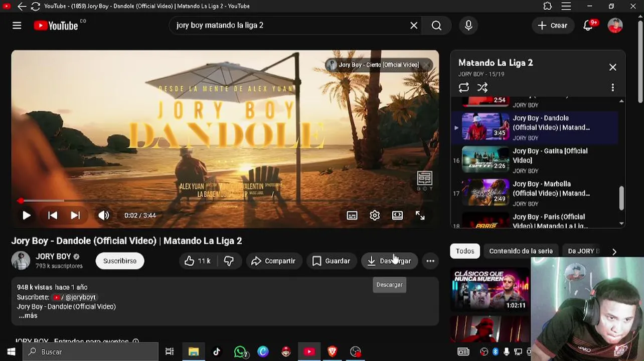Open more actions ellipsis under video
Screen dimensions: 644x361
(x=430, y=261)
